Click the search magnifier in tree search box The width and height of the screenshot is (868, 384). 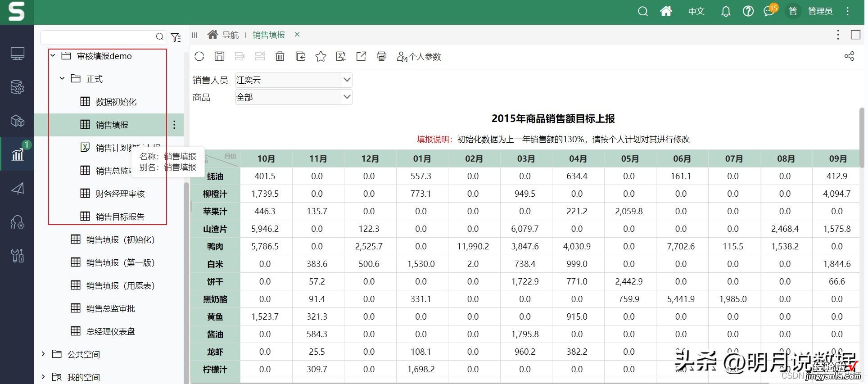[x=159, y=37]
